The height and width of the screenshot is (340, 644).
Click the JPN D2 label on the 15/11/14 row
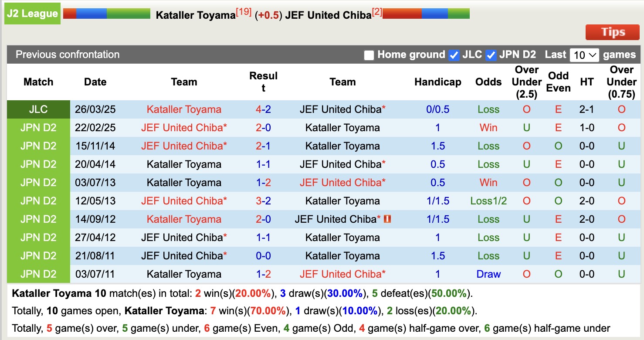tap(38, 146)
